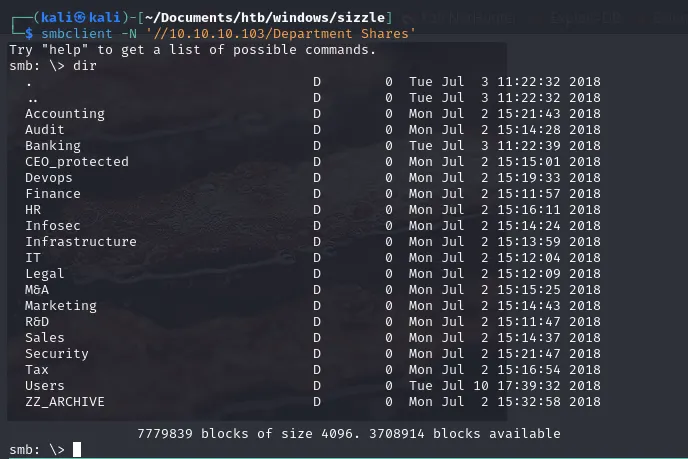This screenshot has width=688, height=459.
Task: Click the Devops directory name
Action: 49,178
